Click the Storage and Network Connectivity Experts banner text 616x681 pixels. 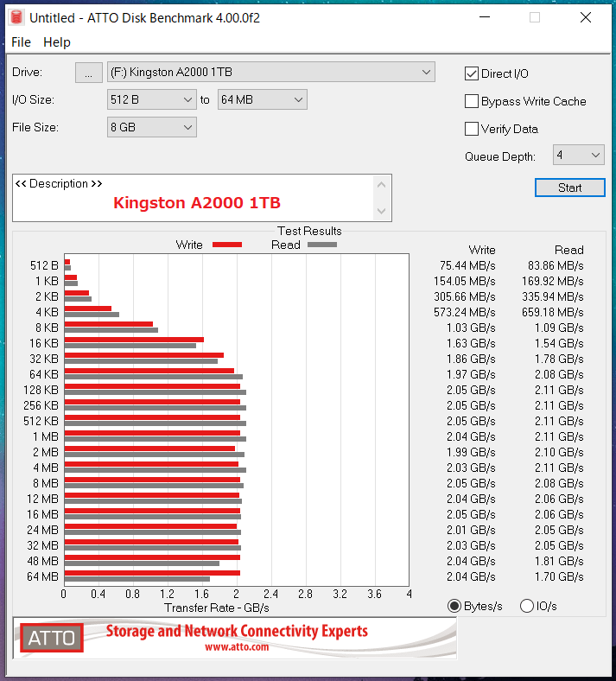(237, 631)
